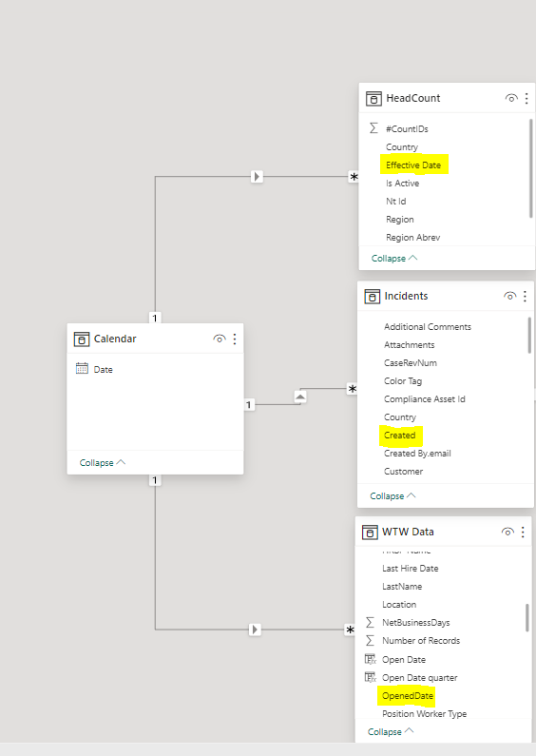
Task: Collapse the HeadCount table
Action: click(x=394, y=259)
